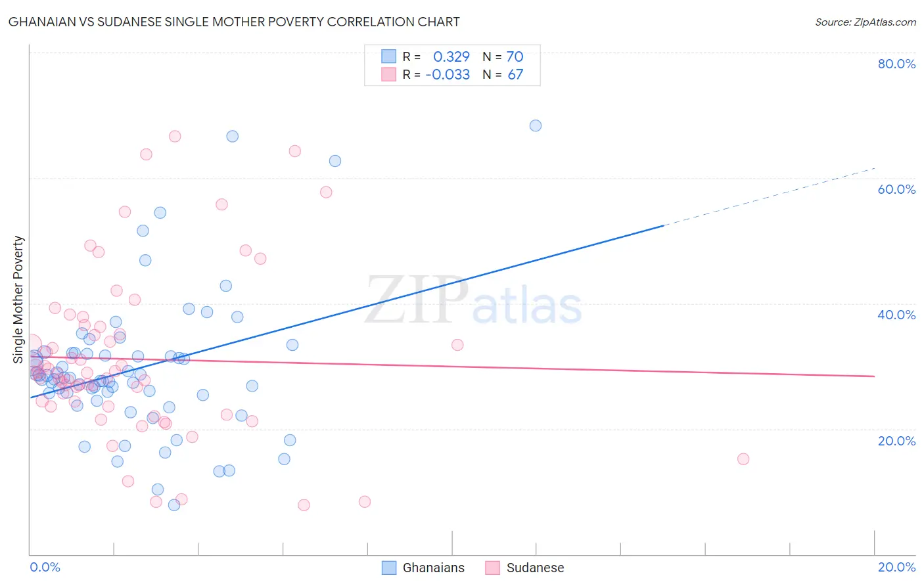Click the far-right pink Sudanese data point
Viewport: 924px width, 586px height.
click(x=743, y=459)
